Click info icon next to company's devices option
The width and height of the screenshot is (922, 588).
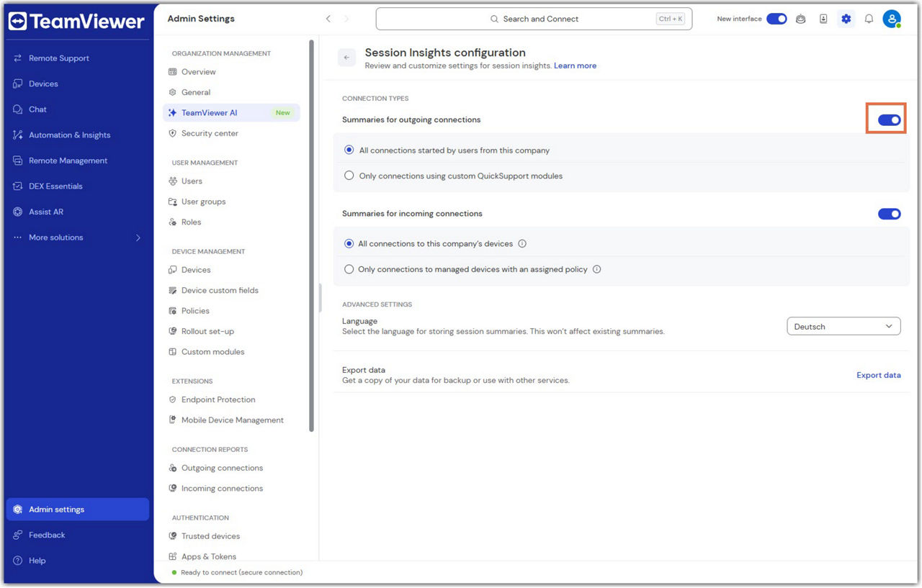point(522,244)
